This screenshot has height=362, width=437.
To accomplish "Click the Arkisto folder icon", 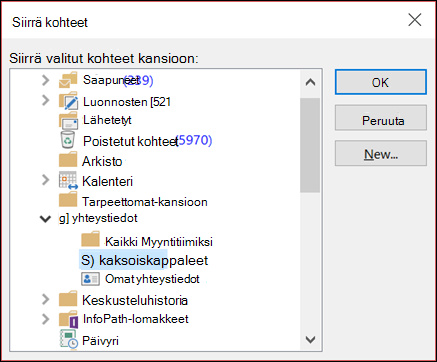I will (x=68, y=160).
